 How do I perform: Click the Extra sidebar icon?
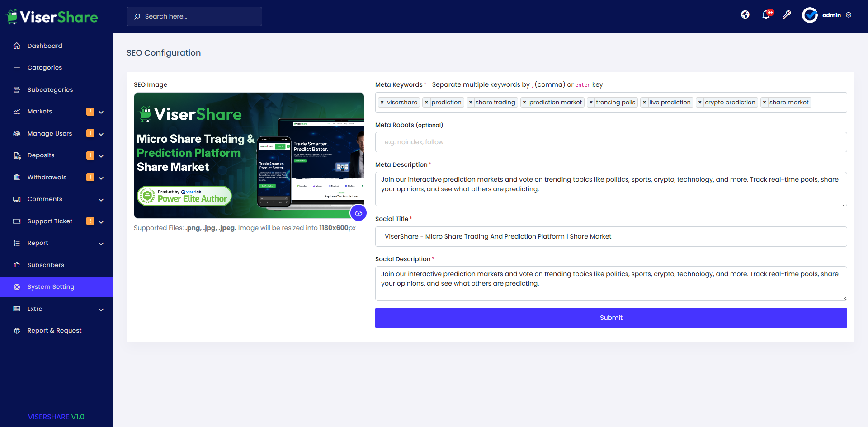17,309
